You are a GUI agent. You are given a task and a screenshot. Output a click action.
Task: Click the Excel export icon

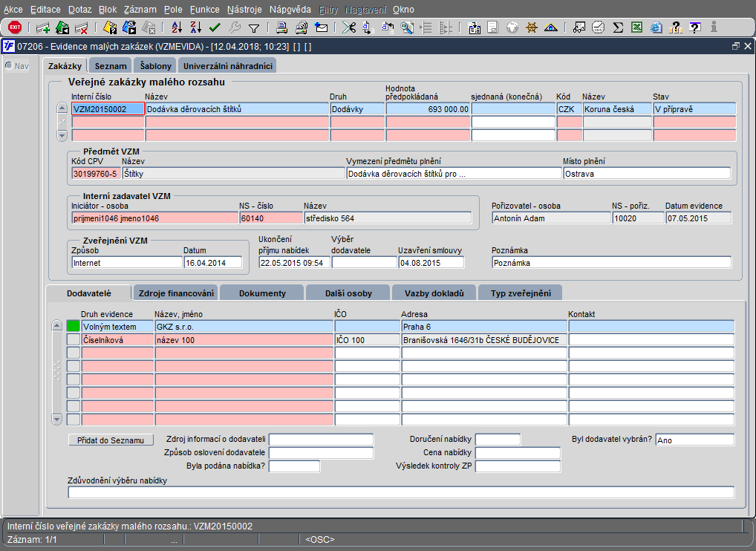(x=636, y=27)
